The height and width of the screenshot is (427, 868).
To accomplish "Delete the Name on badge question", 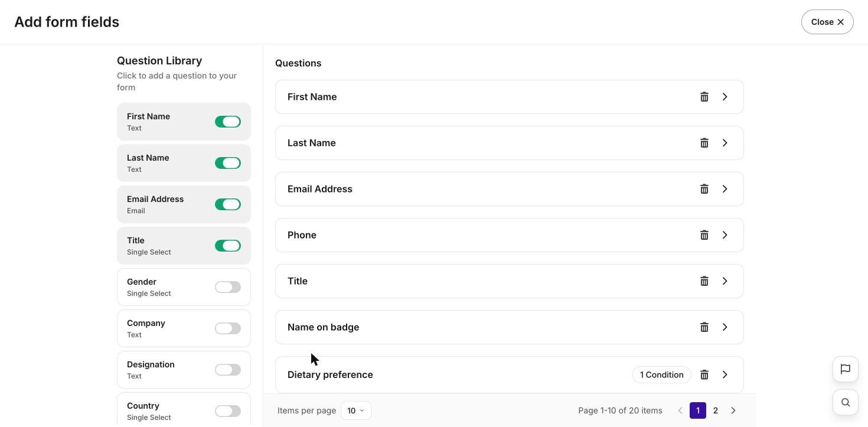I will click(x=704, y=327).
